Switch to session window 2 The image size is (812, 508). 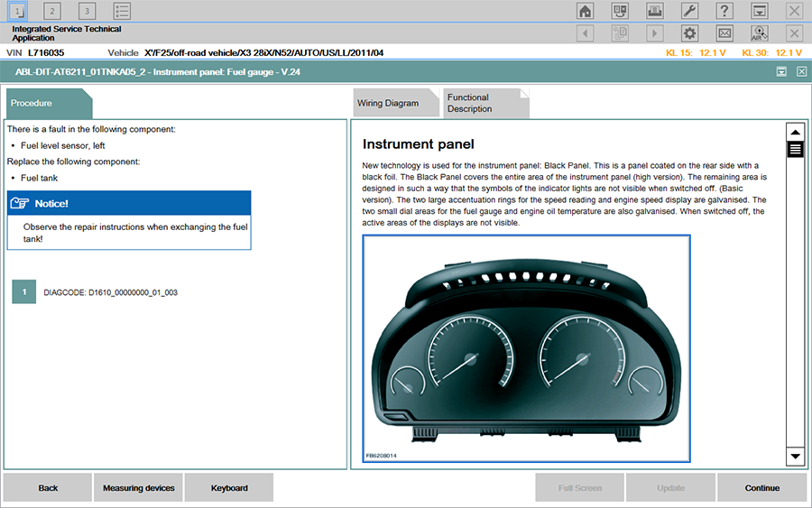(x=52, y=11)
